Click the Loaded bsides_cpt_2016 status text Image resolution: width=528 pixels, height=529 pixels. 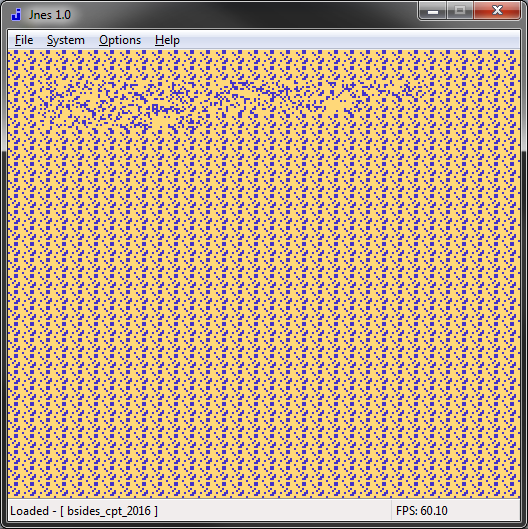tap(84, 510)
